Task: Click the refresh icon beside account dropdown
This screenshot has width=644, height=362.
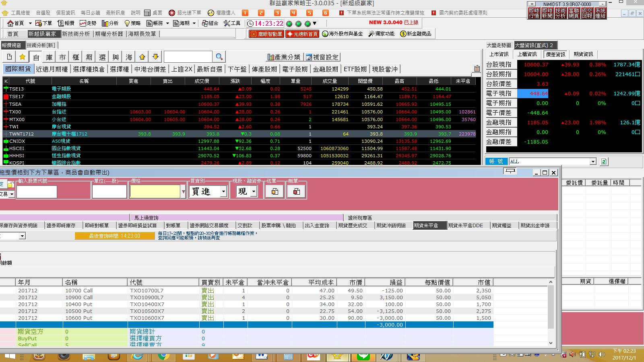Action: click(604, 161)
